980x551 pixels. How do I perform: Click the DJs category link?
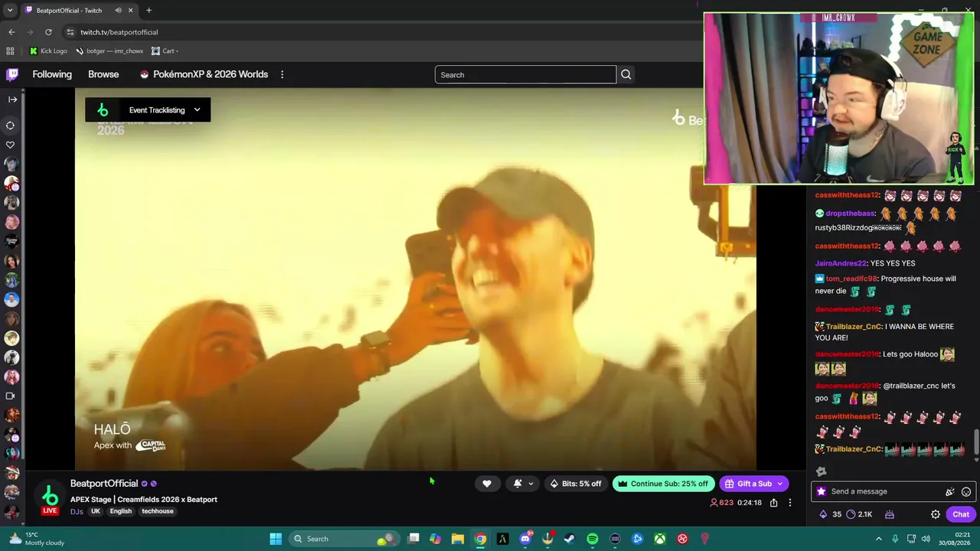coord(77,511)
